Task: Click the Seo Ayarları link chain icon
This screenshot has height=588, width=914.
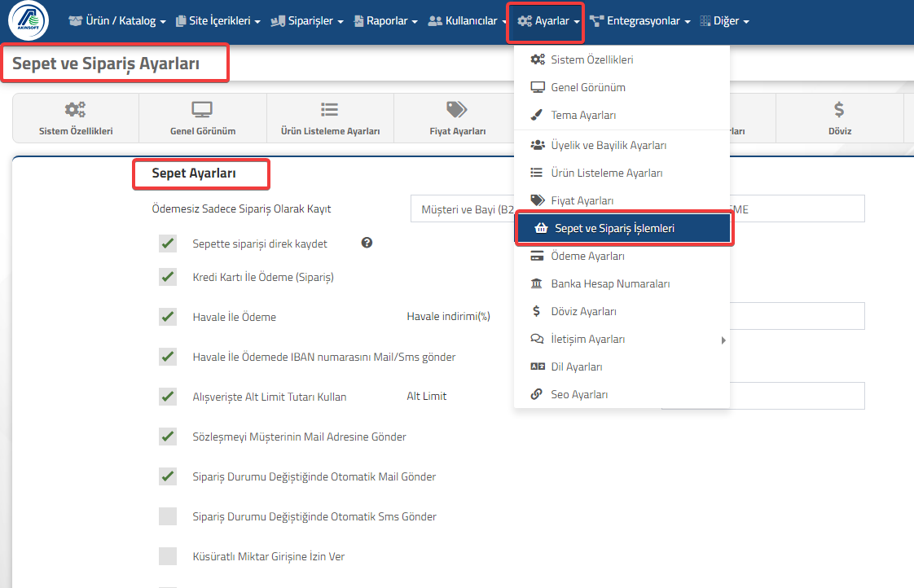Action: (x=536, y=394)
